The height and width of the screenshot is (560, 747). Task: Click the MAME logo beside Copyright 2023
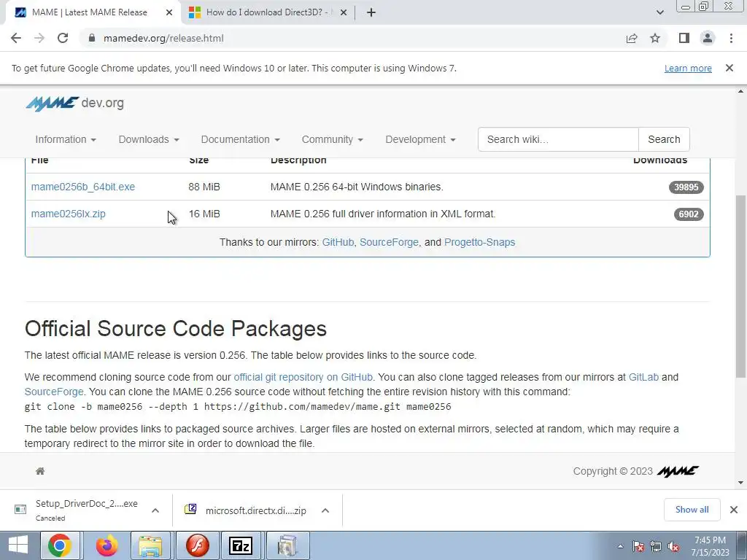(678, 471)
